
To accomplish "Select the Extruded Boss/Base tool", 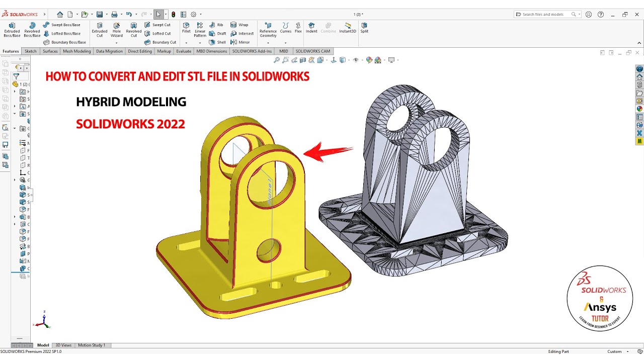I will point(12,30).
